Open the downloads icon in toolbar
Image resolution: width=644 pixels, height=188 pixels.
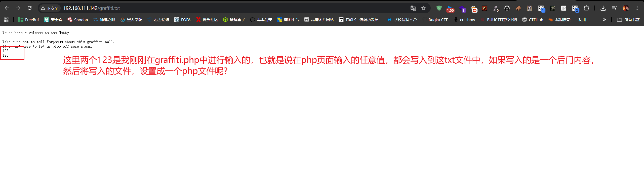click(x=603, y=8)
